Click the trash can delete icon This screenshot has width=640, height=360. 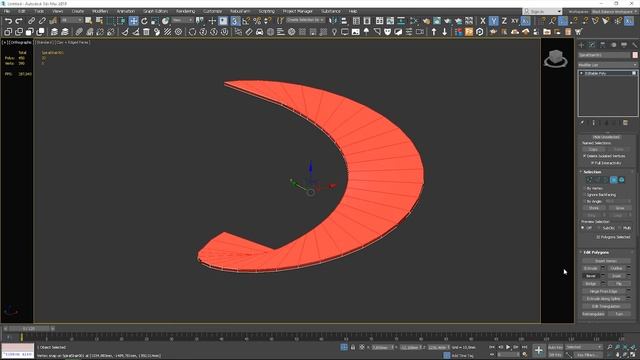[146, 32]
